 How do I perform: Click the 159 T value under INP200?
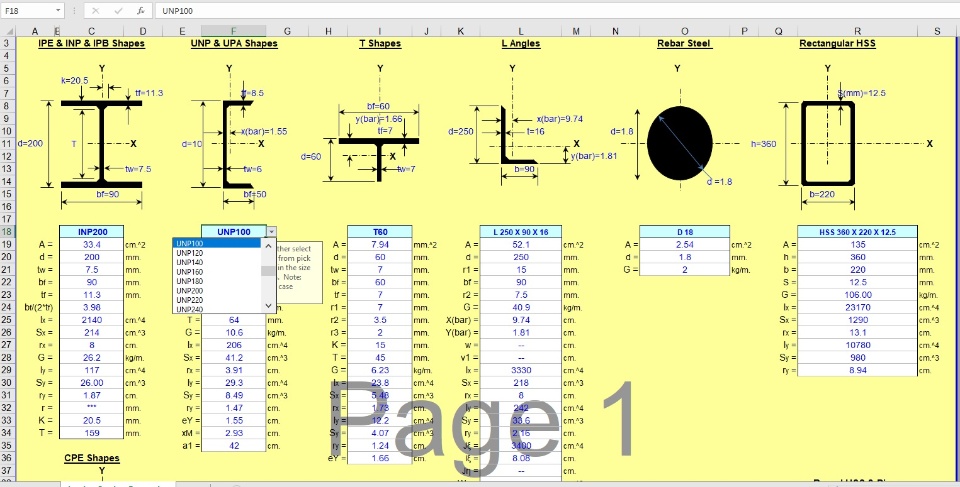coord(92,433)
